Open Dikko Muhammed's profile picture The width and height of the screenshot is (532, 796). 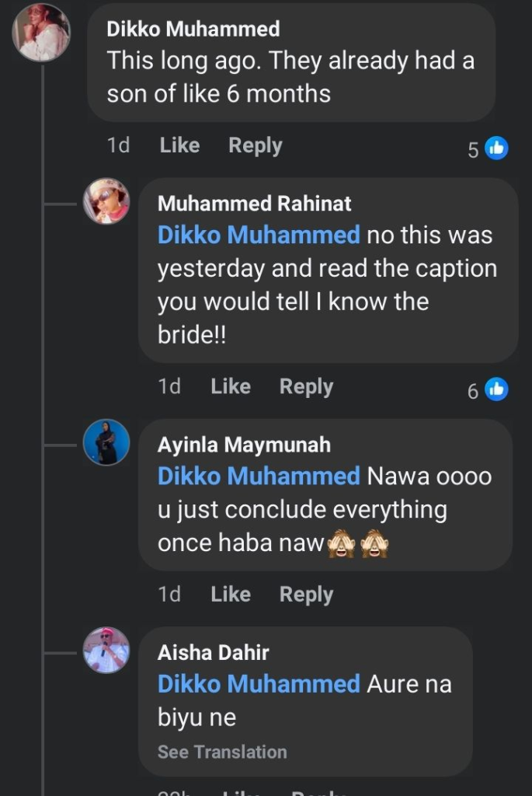[41, 33]
